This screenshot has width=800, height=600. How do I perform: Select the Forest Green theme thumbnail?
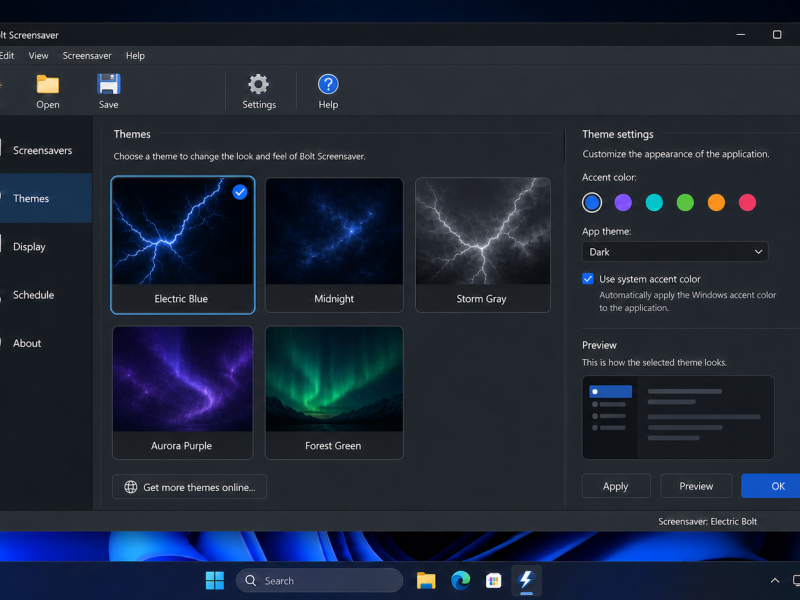(334, 393)
